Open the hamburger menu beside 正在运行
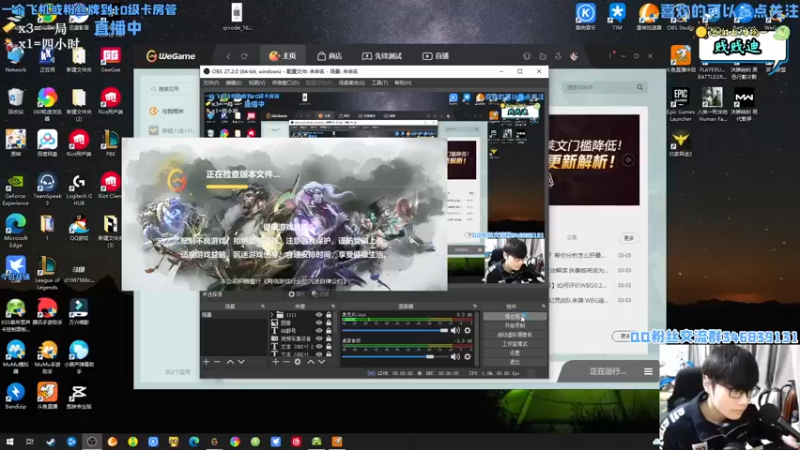Image resolution: width=800 pixels, height=450 pixels. click(648, 371)
